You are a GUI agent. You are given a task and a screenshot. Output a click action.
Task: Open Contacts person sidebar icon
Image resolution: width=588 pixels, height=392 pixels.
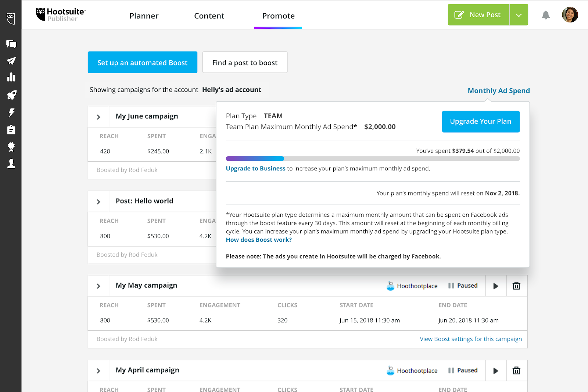click(11, 163)
